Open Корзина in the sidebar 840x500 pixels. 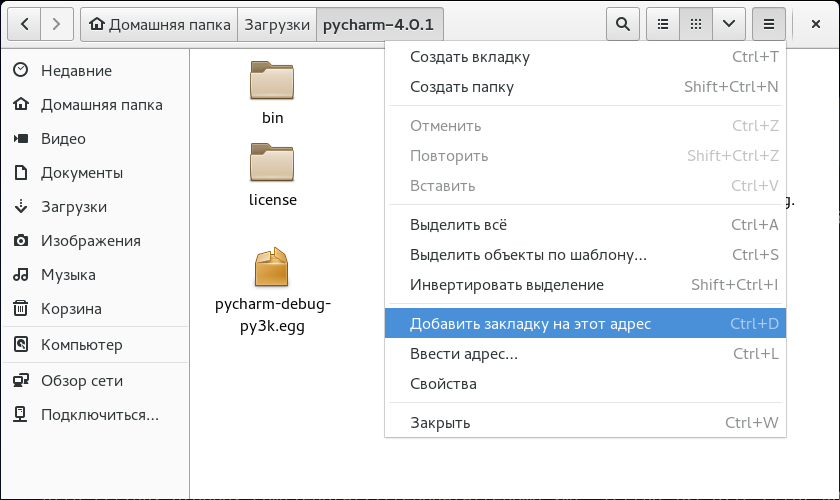tap(71, 309)
